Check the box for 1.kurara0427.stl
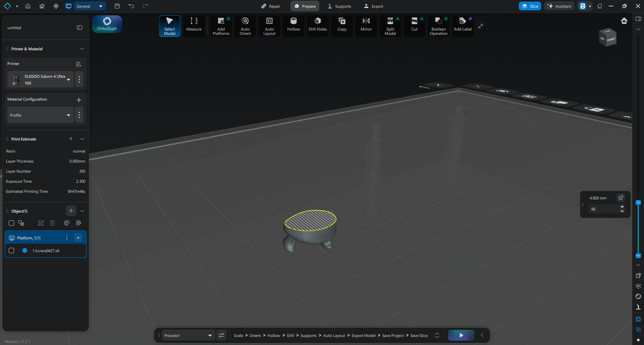Screen dimensions: 644x345 click(x=12, y=251)
